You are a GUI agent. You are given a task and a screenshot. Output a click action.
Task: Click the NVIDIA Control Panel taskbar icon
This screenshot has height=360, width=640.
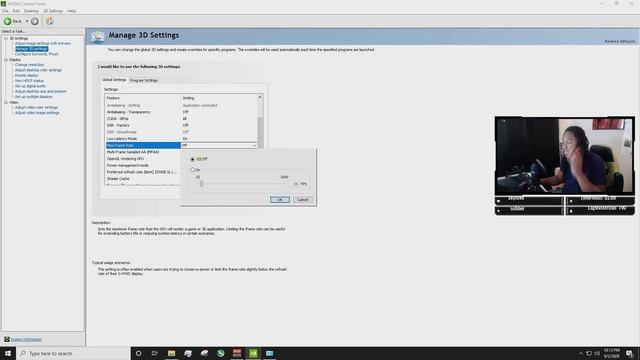[253, 353]
